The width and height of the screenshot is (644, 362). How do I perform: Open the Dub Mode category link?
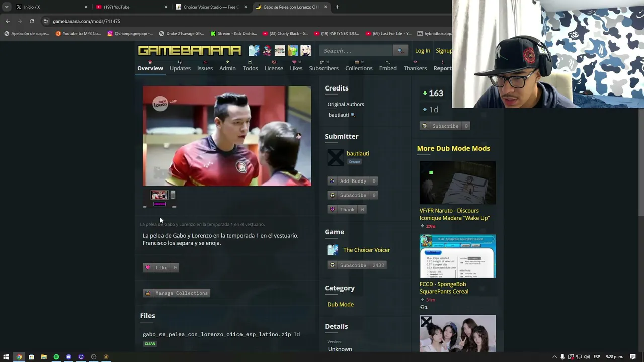point(340,304)
